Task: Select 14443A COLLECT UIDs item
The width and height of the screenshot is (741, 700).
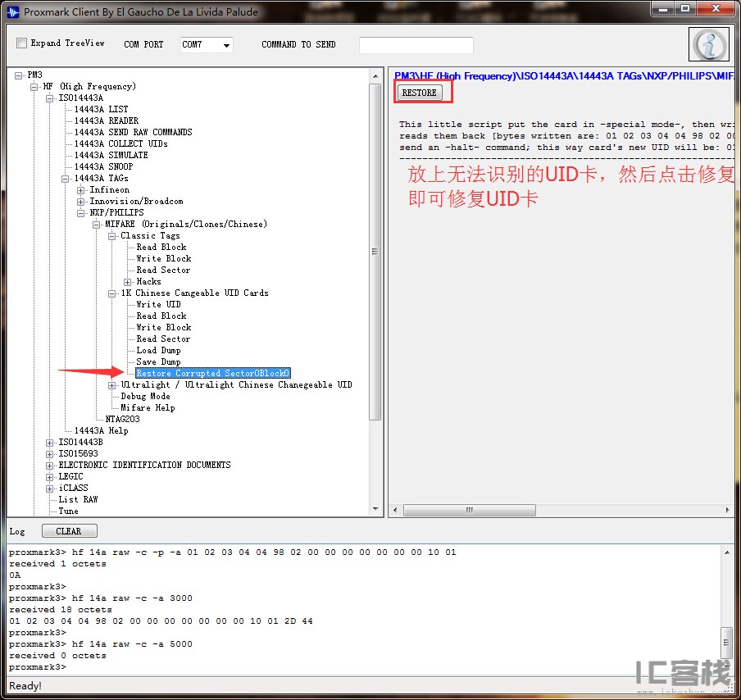Action: pos(121,143)
